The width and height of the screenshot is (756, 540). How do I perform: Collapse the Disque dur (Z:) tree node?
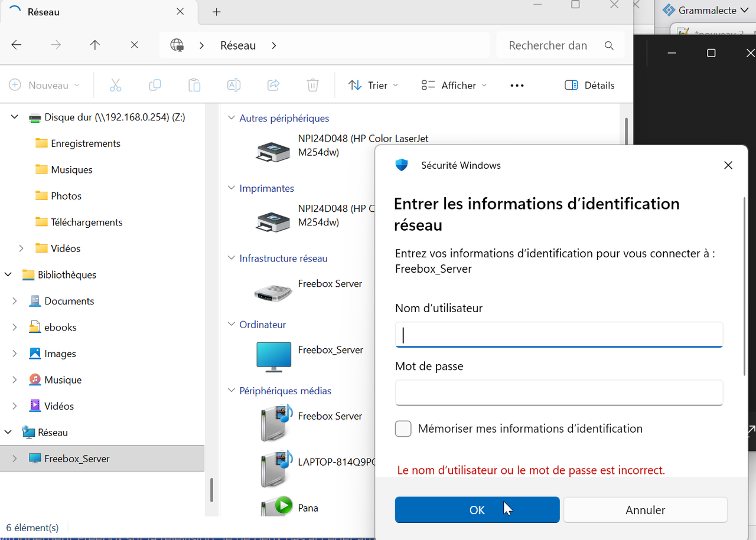click(15, 117)
